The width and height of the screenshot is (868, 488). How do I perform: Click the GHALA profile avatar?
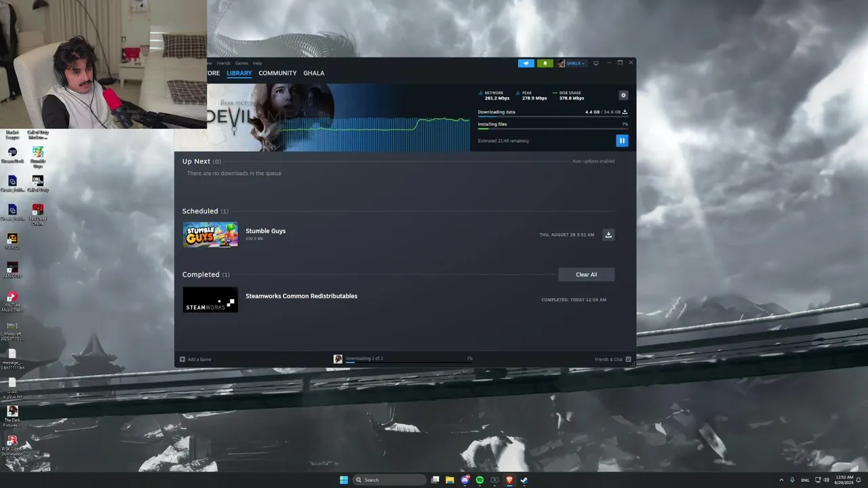[561, 63]
